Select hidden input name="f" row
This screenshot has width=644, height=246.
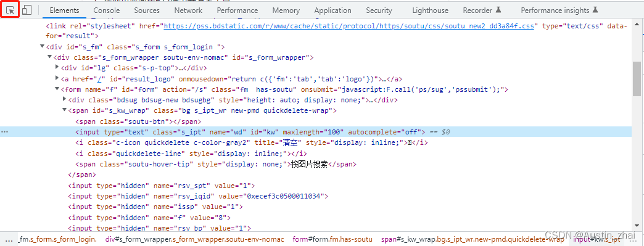[x=149, y=217]
